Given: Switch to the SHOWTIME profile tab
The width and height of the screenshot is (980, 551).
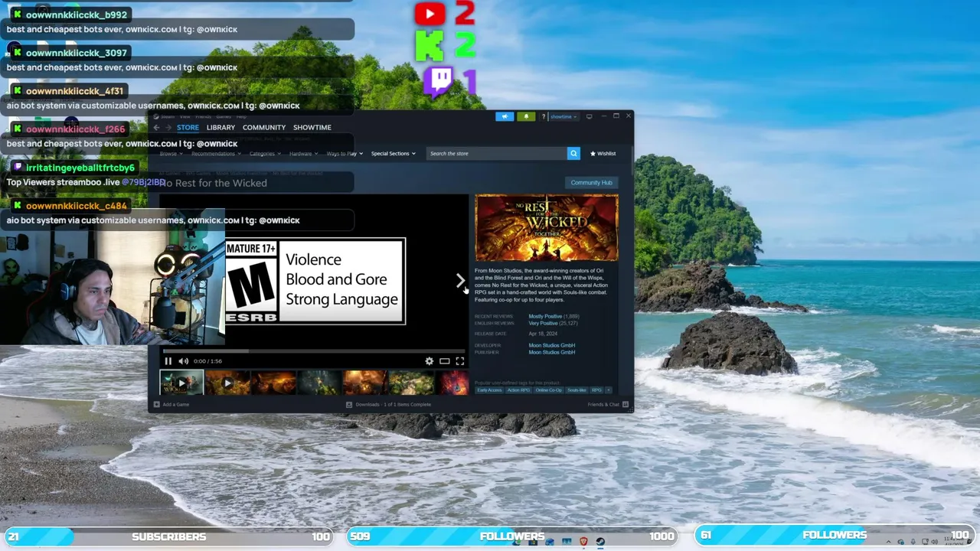Looking at the screenshot, I should tap(312, 128).
